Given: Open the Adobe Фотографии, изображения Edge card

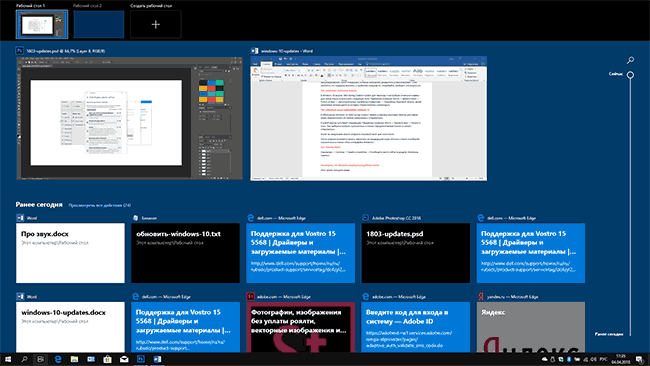Looking at the screenshot, I should pyautogui.click(x=301, y=327).
